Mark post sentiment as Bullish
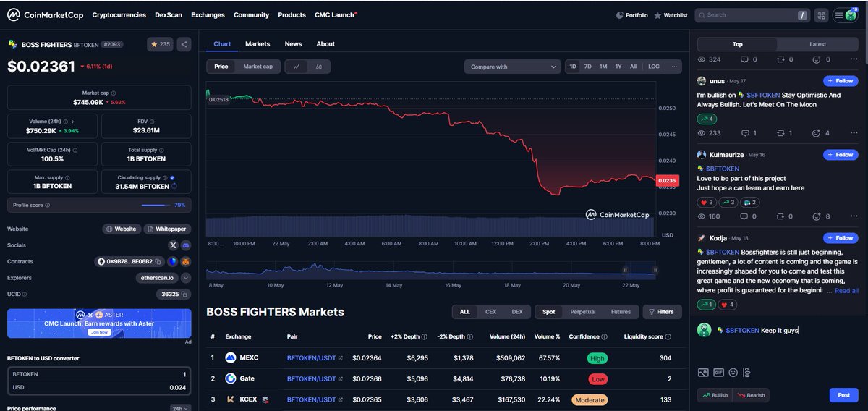This screenshot has height=411, width=868. (715, 395)
